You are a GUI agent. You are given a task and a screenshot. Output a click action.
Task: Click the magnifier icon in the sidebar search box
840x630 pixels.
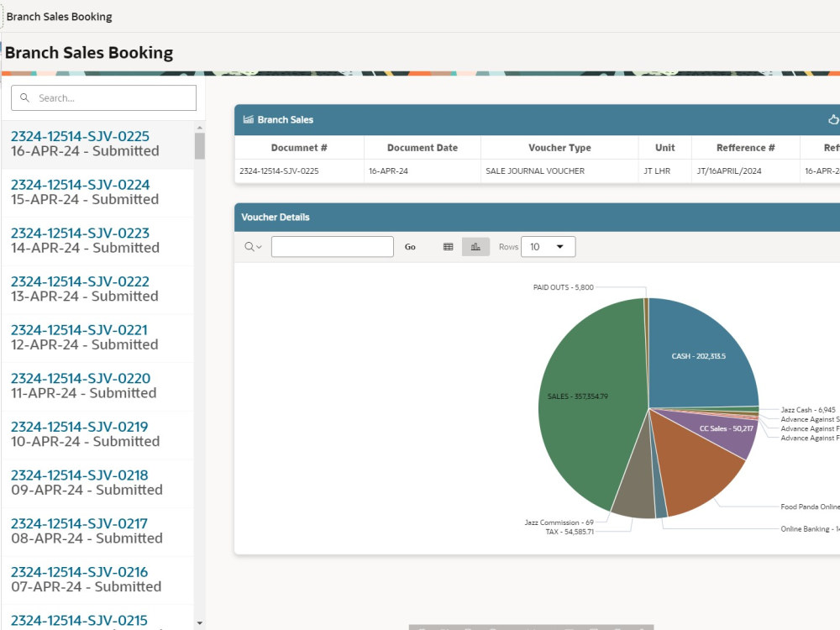click(24, 97)
